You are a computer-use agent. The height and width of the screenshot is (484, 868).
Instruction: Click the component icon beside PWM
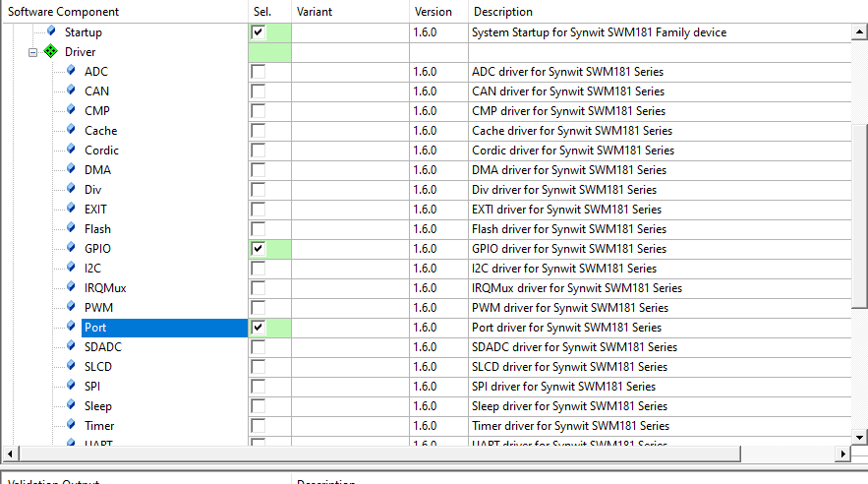click(71, 308)
